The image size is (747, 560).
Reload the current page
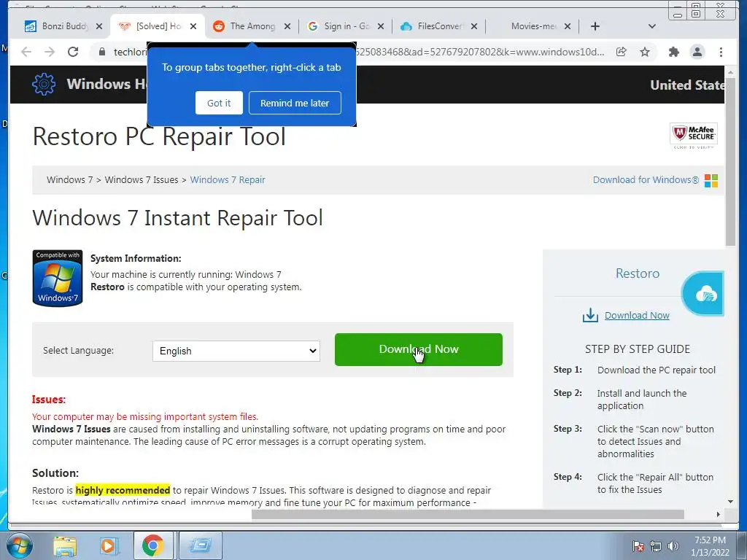(73, 52)
